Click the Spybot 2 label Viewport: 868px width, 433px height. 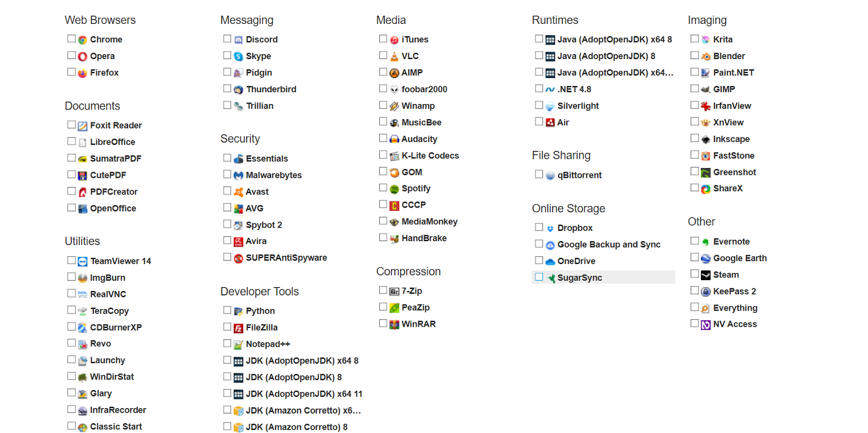(264, 225)
